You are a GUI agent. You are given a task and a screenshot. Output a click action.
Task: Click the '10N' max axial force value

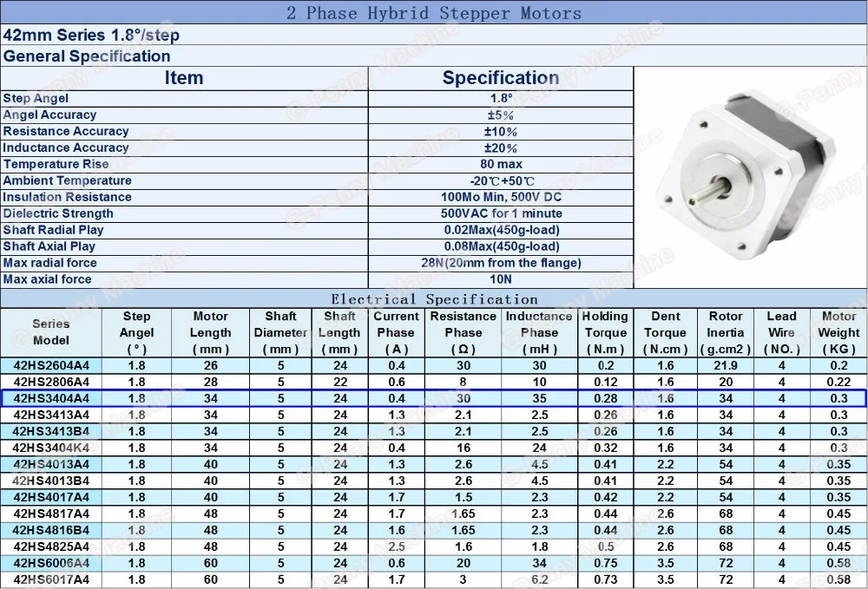coord(501,279)
